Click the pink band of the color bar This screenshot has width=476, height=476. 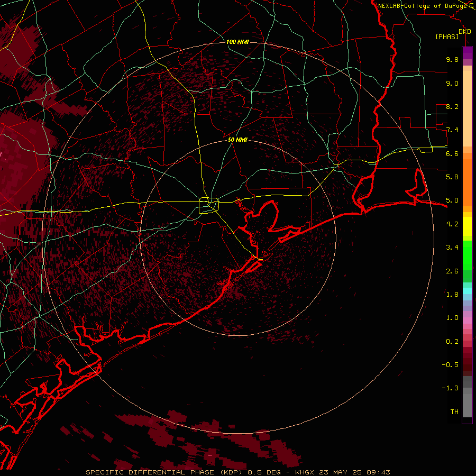467,321
